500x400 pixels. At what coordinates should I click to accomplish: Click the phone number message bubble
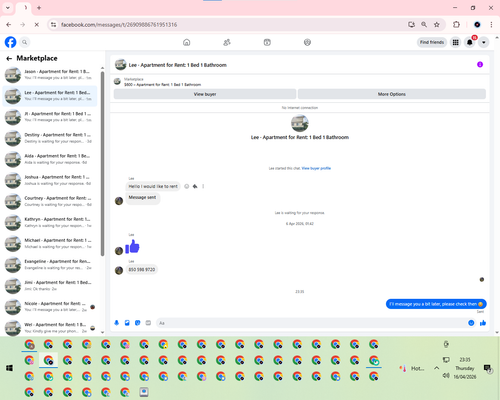point(142,269)
